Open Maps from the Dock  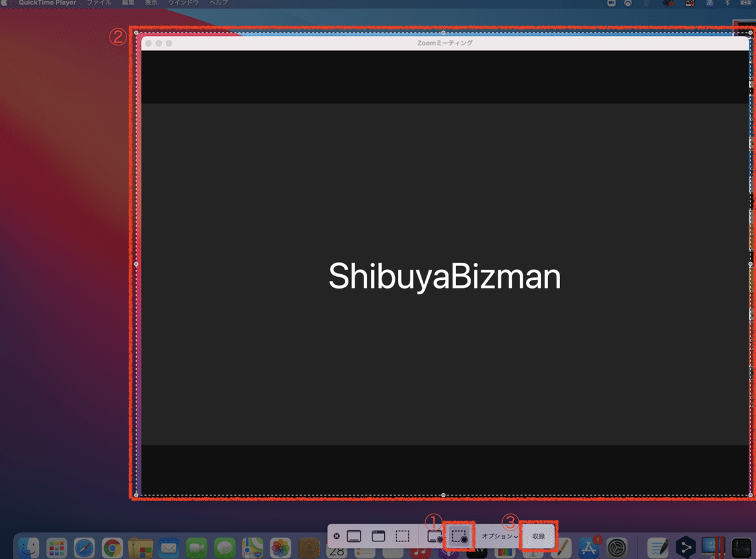click(253, 548)
